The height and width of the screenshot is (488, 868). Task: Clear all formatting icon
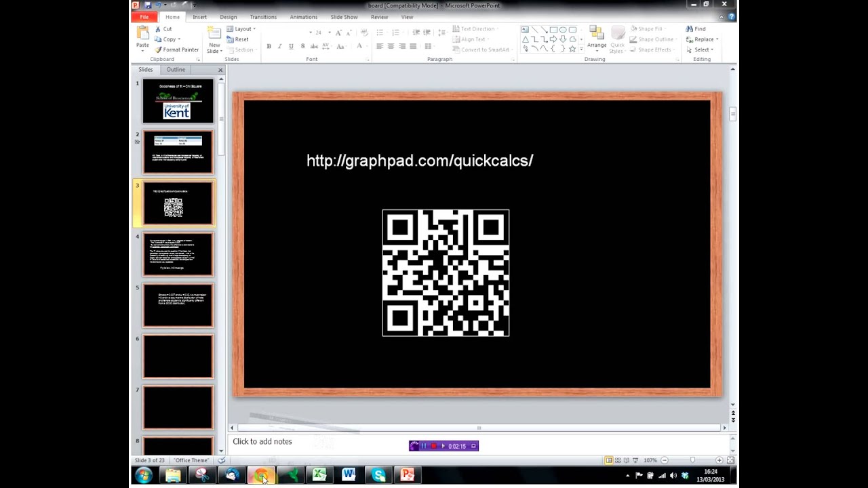364,32
